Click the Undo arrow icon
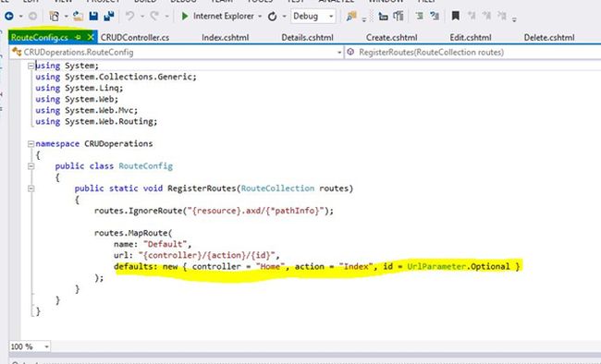 (x=130, y=16)
